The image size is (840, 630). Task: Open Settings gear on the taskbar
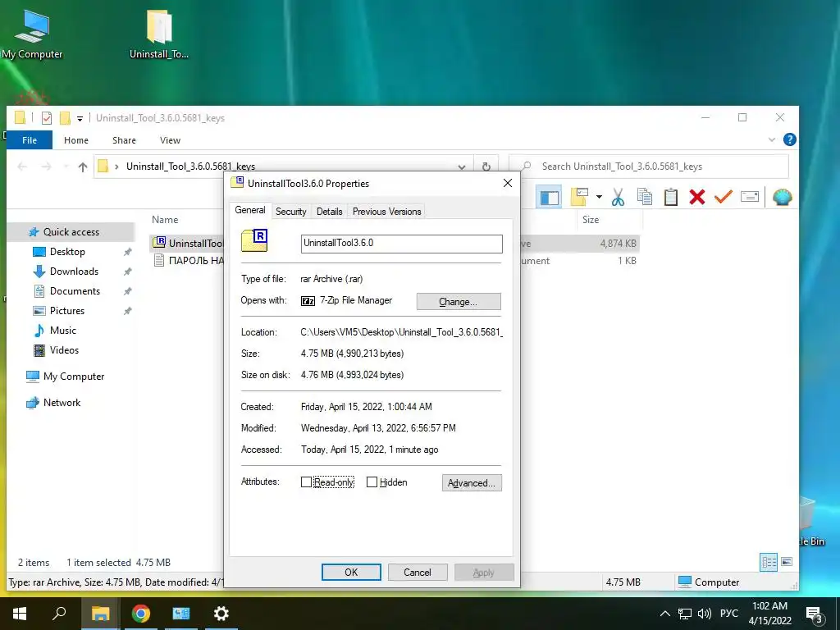click(221, 614)
